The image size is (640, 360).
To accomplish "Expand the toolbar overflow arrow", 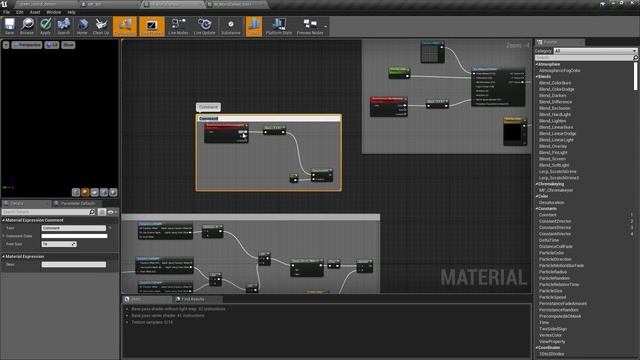I will [x=326, y=27].
